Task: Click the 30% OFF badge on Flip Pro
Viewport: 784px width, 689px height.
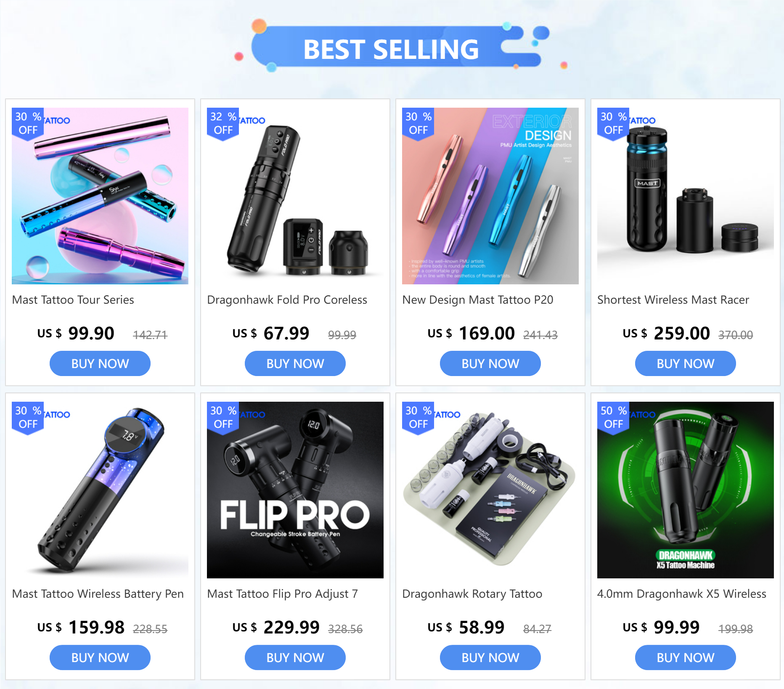Action: click(223, 418)
